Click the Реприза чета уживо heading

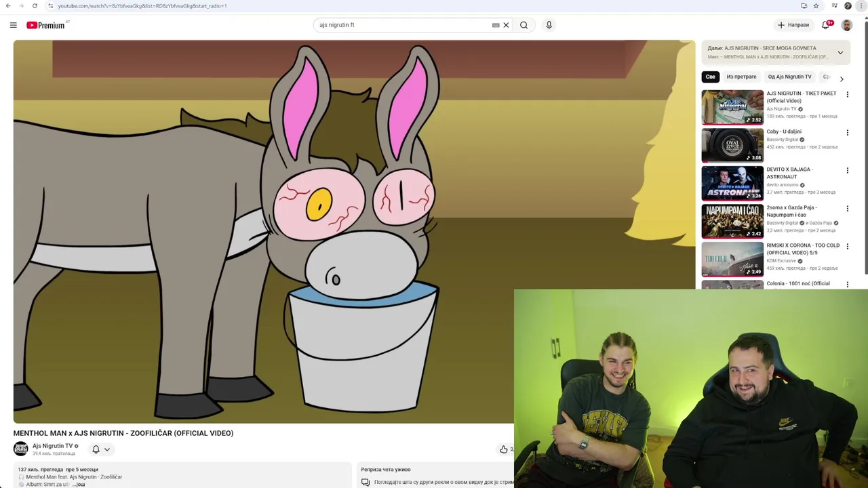[386, 470]
